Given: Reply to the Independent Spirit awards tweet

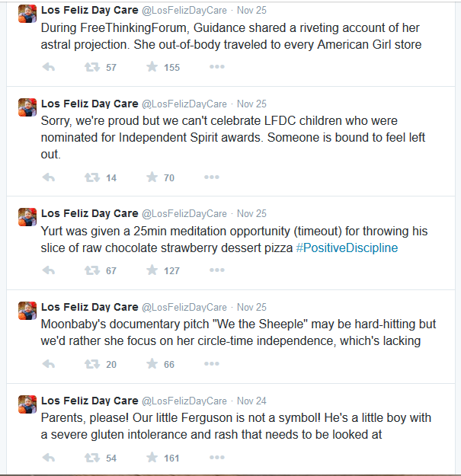Looking at the screenshot, I should tap(48, 177).
